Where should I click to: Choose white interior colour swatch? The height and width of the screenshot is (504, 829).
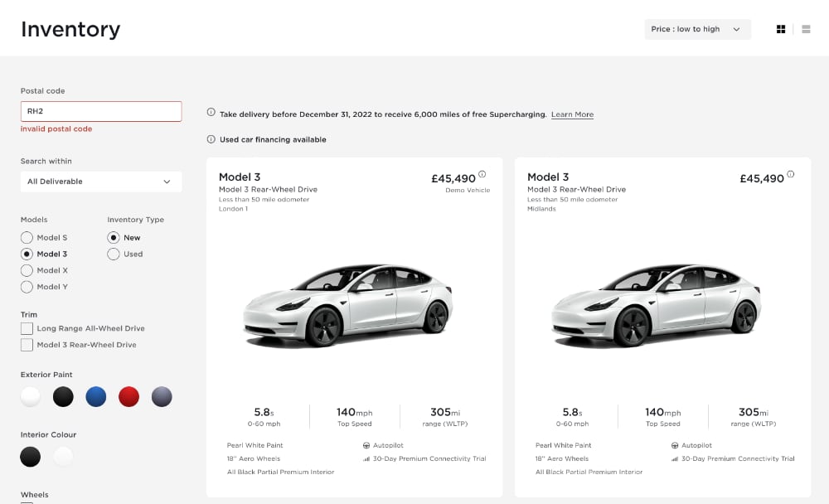[x=64, y=457]
